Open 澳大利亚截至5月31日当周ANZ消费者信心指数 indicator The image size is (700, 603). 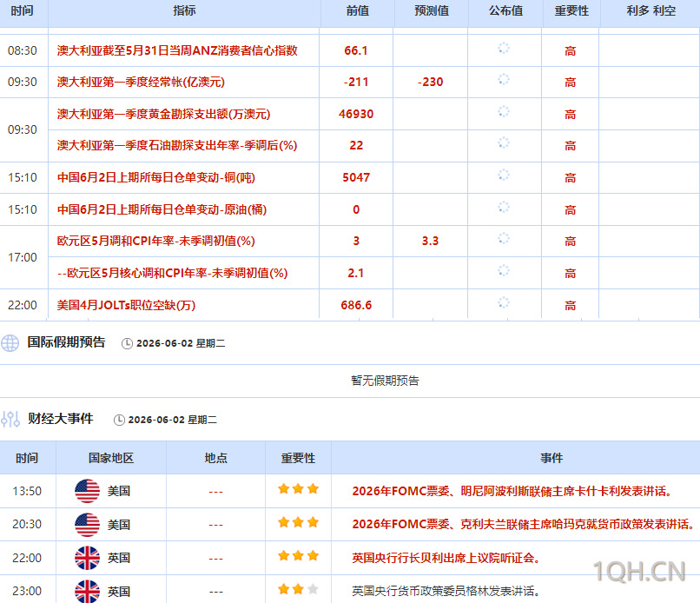coord(177,50)
